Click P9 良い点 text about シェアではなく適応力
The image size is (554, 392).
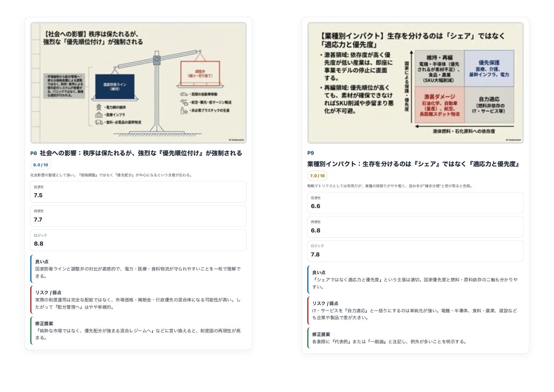pos(415,283)
